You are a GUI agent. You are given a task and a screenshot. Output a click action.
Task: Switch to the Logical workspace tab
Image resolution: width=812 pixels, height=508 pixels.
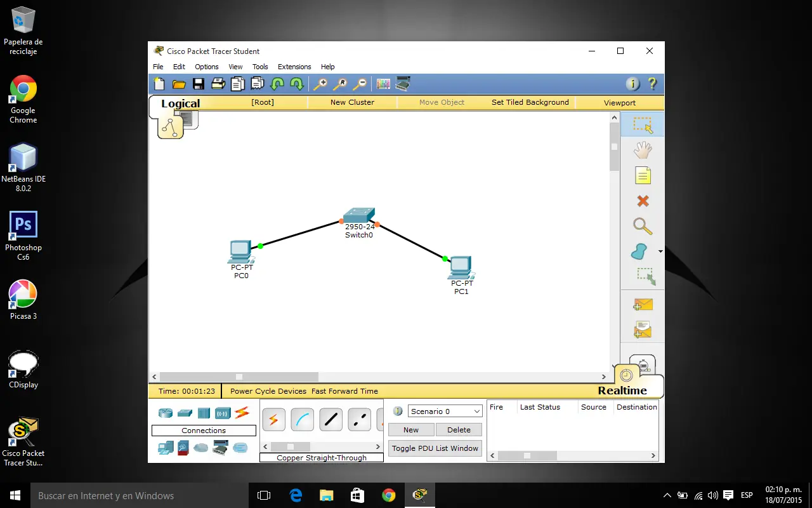[180, 104]
